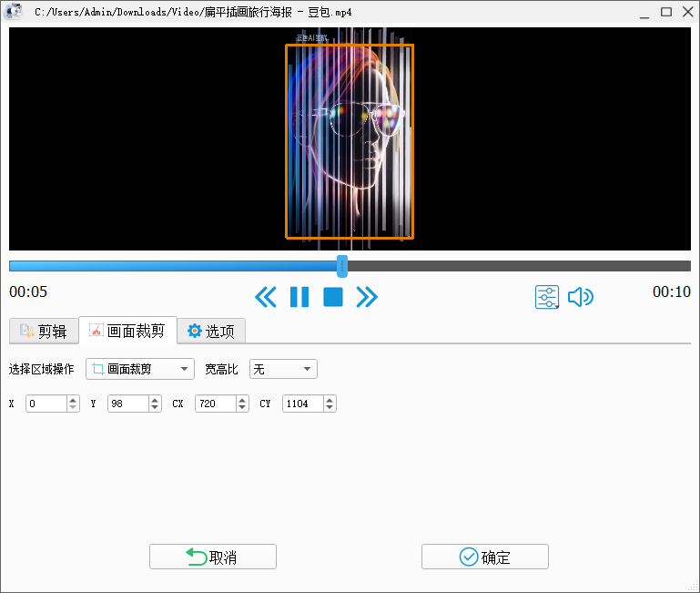Click the playback progress slider handle
This screenshot has width=700, height=593.
pyautogui.click(x=342, y=266)
